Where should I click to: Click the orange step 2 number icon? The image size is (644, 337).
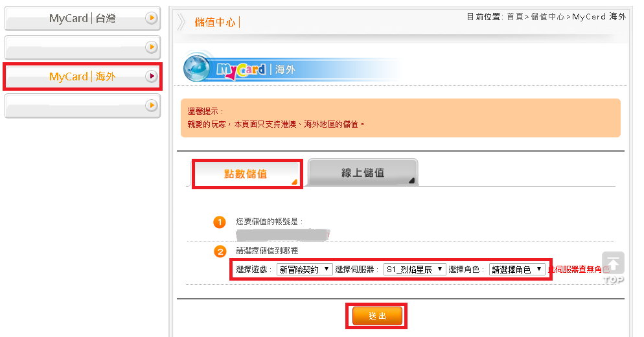(220, 251)
